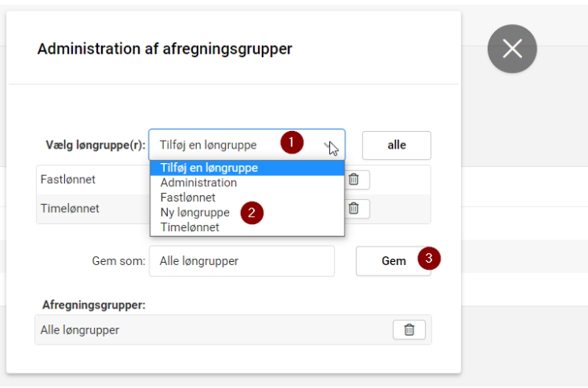Select the Fastlønnet row in the chosen groups list
The image size is (588, 388).
(88, 180)
